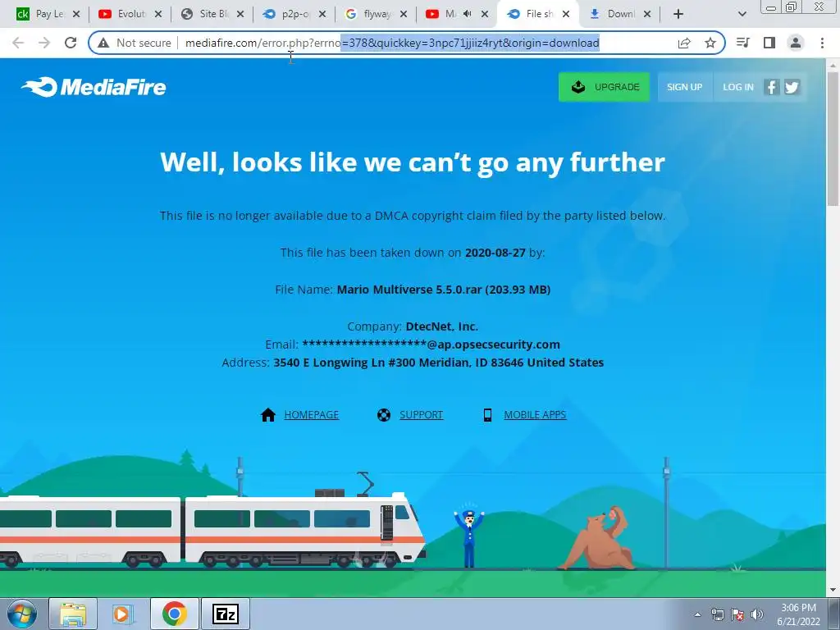The image size is (840, 630).
Task: Close the Pay Le tab
Action: point(76,14)
